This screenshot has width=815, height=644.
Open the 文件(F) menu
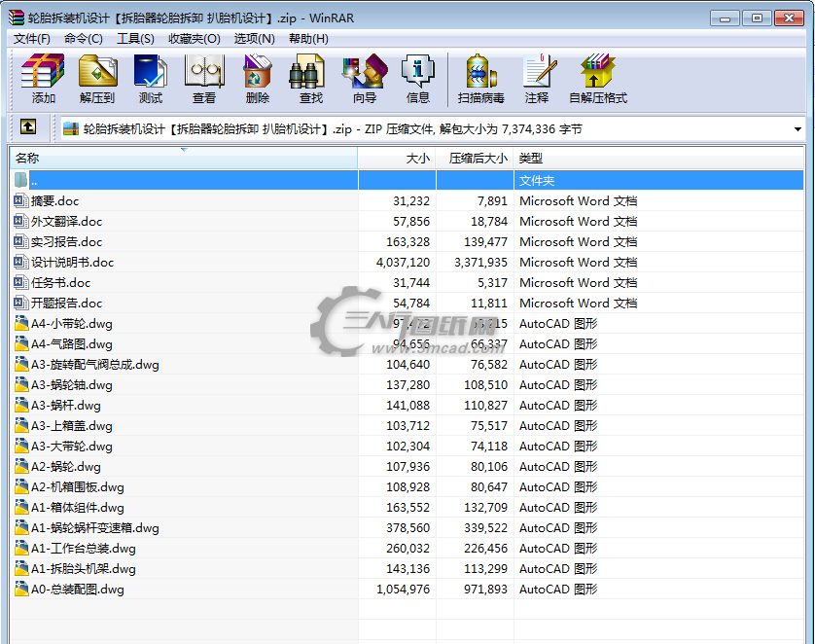tap(31, 39)
